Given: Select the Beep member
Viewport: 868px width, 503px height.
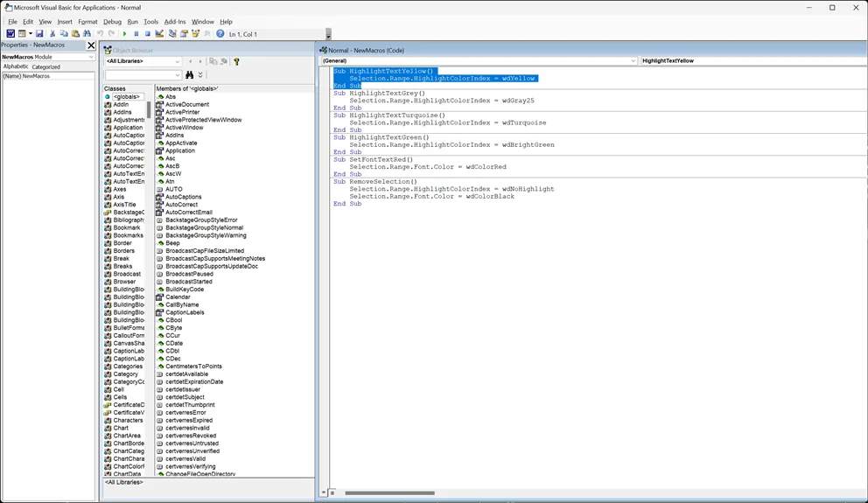Looking at the screenshot, I should click(x=172, y=243).
